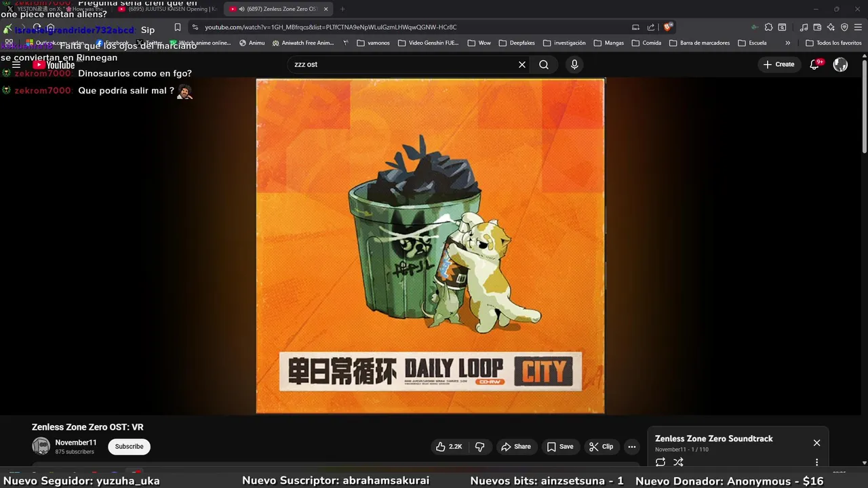Click the playlist title 'Zenless Zone Zero Soundtrack'
Screen dimensions: 868x488
713,439
